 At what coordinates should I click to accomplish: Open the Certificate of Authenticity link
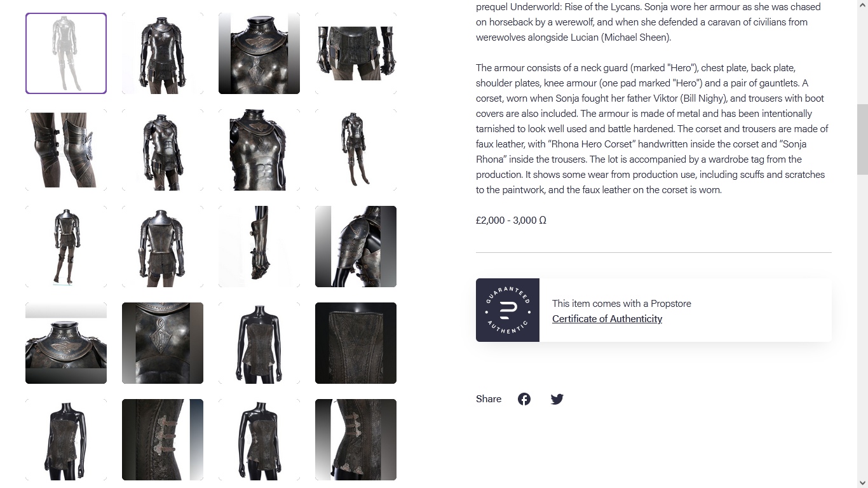coord(607,319)
